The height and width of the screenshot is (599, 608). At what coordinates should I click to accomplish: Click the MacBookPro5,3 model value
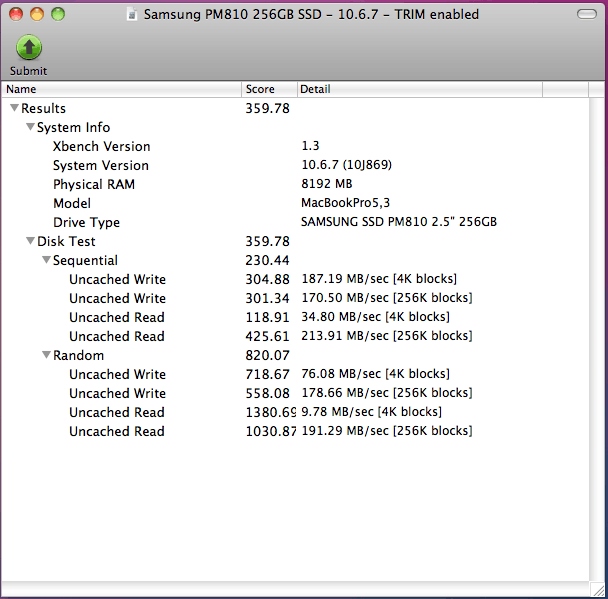coord(345,203)
